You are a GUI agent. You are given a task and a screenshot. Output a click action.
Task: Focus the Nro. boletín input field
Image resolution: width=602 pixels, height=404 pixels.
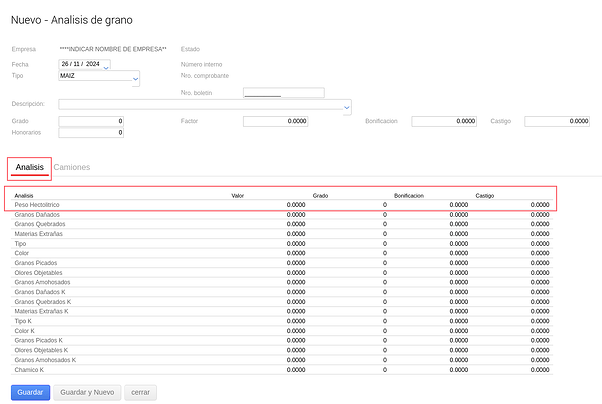pos(283,93)
